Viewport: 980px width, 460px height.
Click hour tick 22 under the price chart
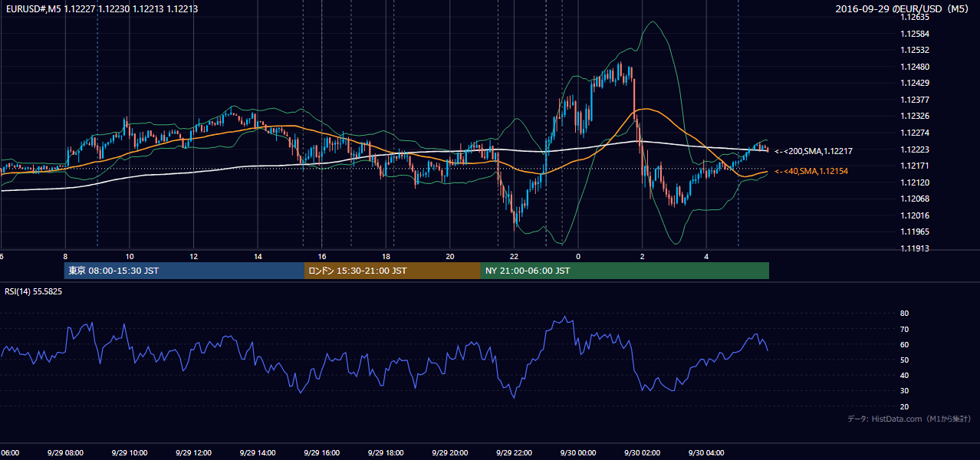(515, 257)
